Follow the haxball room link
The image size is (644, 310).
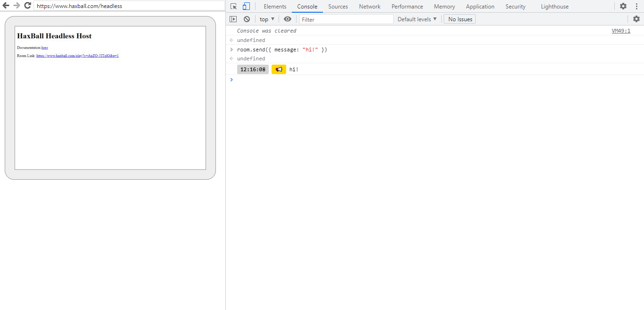click(77, 56)
